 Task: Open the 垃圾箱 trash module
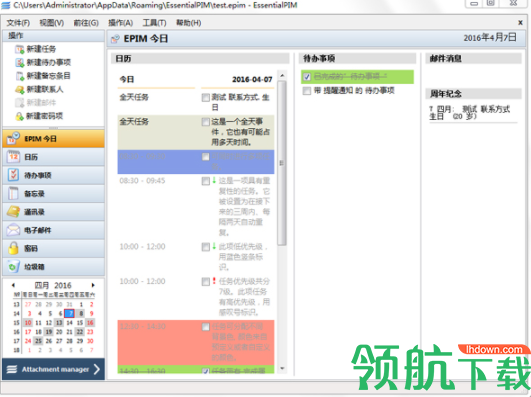point(54,267)
